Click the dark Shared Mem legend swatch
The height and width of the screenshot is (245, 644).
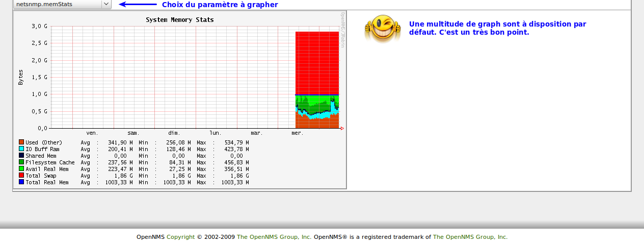[x=21, y=156]
